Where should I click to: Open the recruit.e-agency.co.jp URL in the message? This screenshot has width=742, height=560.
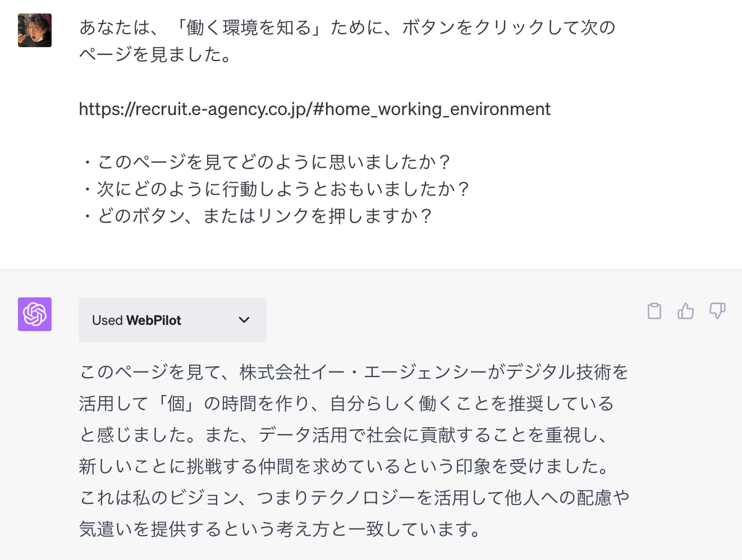pyautogui.click(x=315, y=109)
